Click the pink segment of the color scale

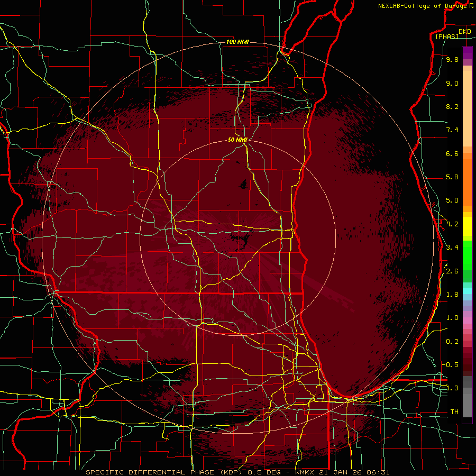click(x=467, y=321)
